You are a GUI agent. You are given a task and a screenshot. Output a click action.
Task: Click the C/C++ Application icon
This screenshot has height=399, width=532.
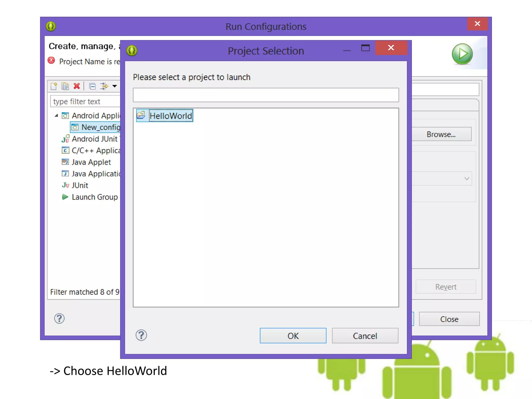(x=65, y=150)
